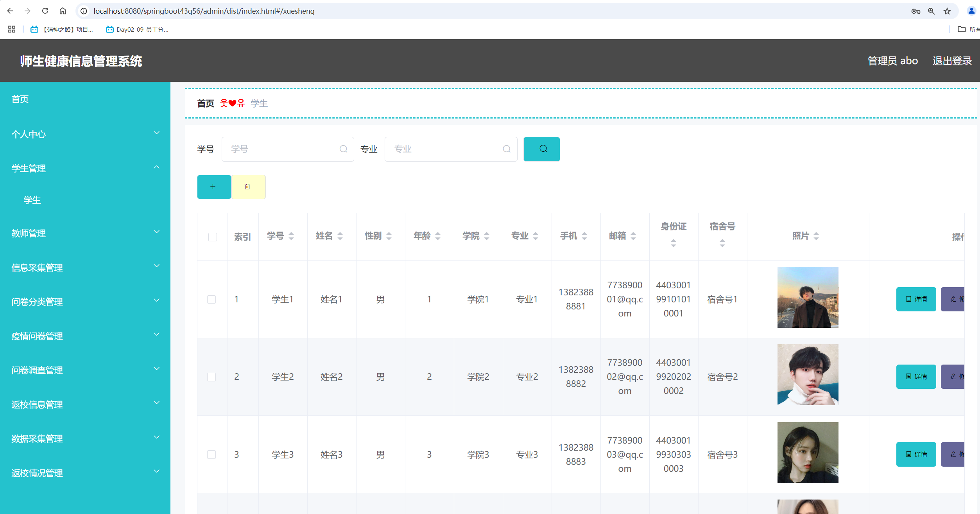The height and width of the screenshot is (514, 980).
Task: Click the teal search magnifier button
Action: 541,149
